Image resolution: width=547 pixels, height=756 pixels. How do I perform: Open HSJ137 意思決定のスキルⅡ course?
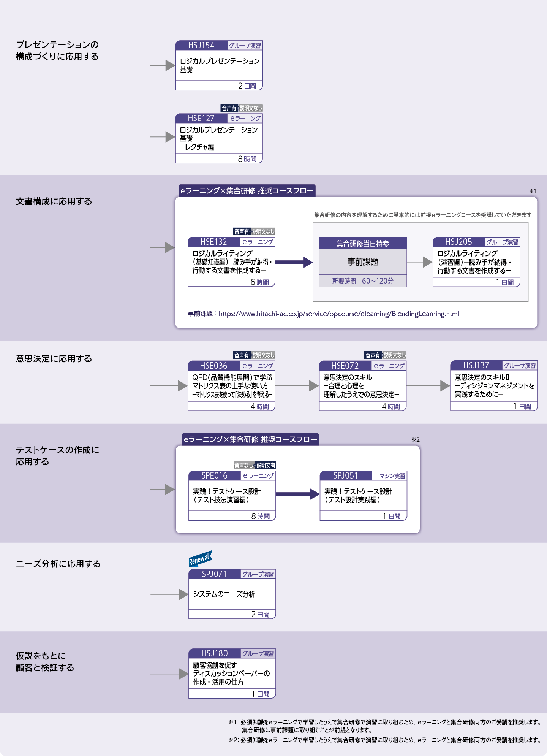pos(494,386)
